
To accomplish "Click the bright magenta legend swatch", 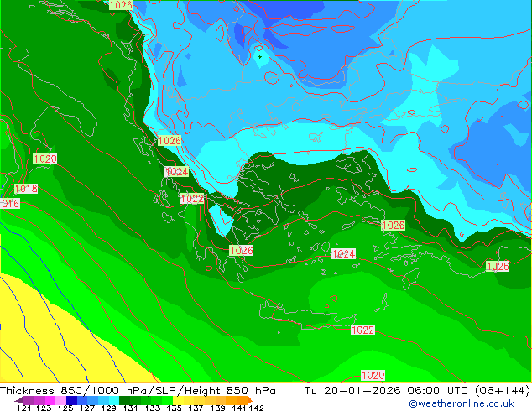I will [x=50, y=400].
